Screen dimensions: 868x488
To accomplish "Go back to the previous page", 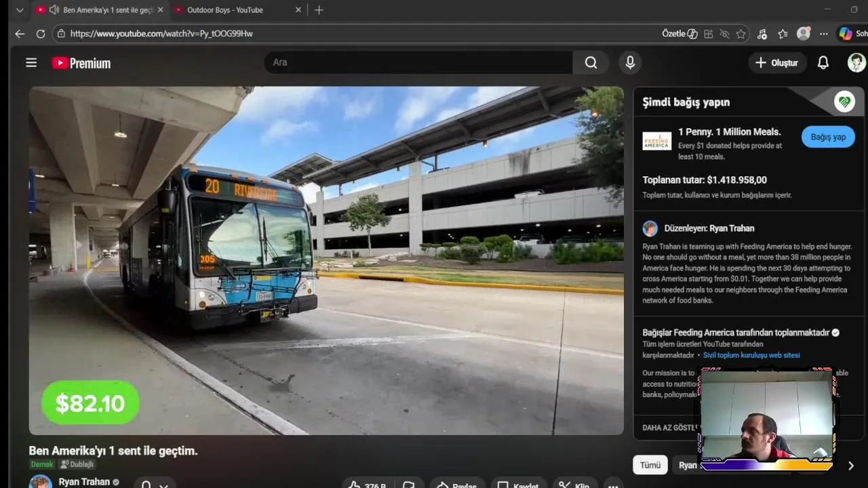I will pyautogui.click(x=20, y=33).
